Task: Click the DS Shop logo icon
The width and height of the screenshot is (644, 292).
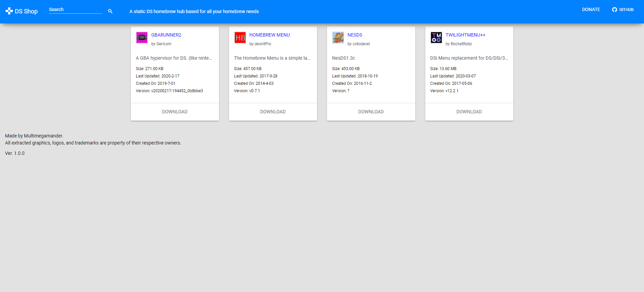Action: tap(9, 11)
